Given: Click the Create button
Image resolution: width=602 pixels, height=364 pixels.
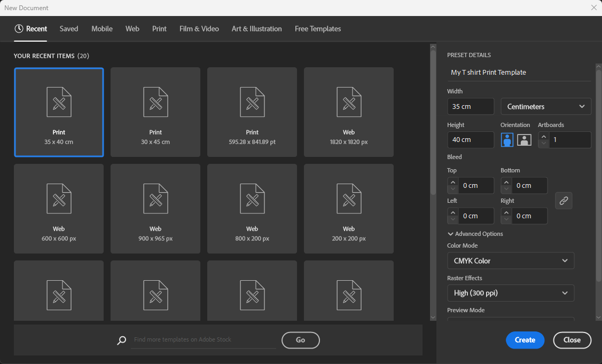Looking at the screenshot, I should pos(525,340).
